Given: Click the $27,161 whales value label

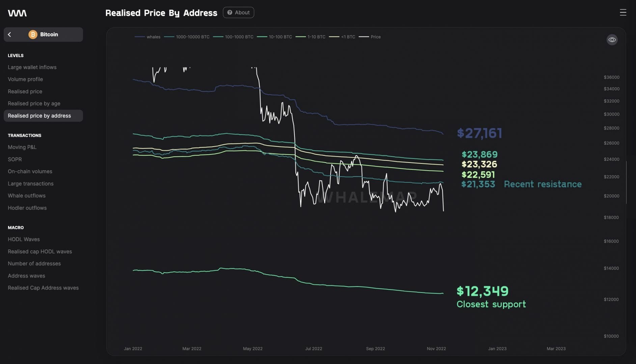Looking at the screenshot, I should coord(479,133).
